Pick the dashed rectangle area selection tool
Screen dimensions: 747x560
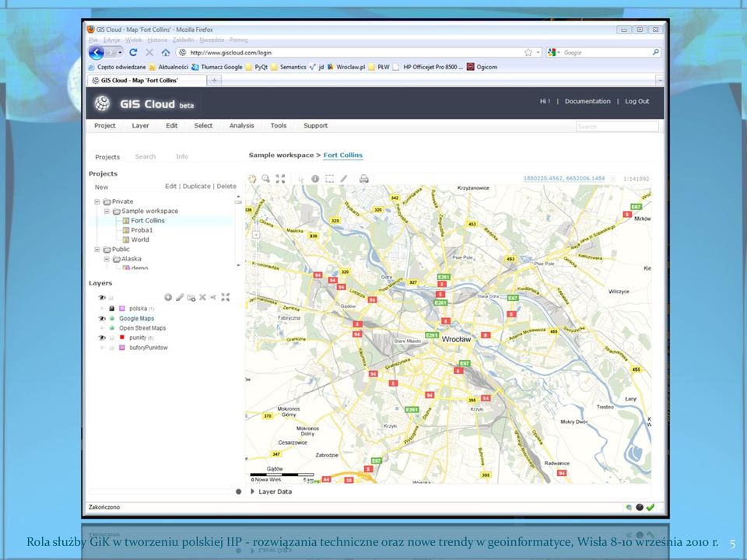(x=329, y=179)
